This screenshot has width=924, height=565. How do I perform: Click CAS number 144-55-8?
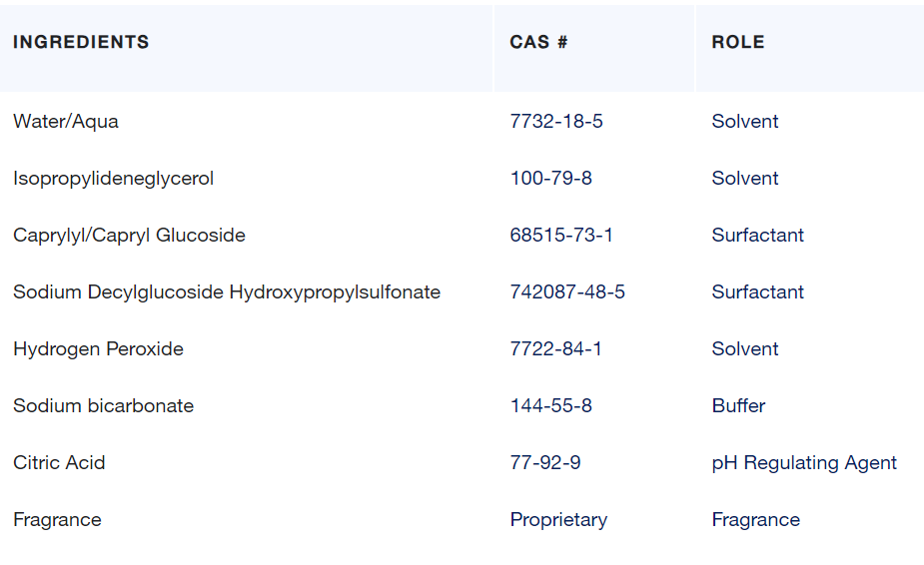[550, 406]
